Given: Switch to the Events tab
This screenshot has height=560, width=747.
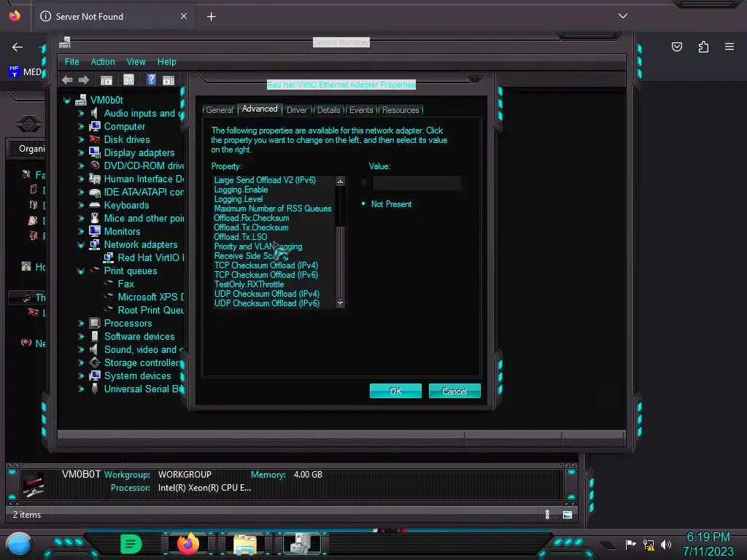Looking at the screenshot, I should [x=361, y=110].
